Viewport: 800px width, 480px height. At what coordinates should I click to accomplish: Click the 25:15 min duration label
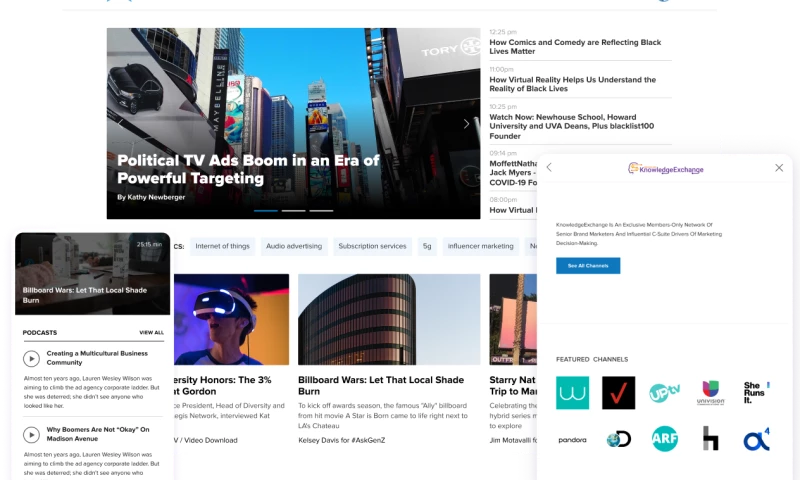click(x=149, y=244)
